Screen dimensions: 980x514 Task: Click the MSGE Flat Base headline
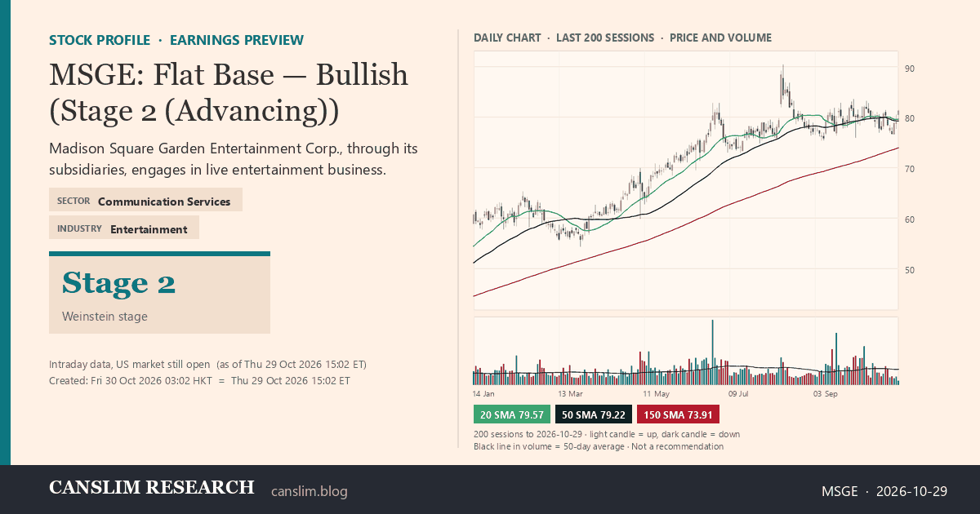coord(229,93)
